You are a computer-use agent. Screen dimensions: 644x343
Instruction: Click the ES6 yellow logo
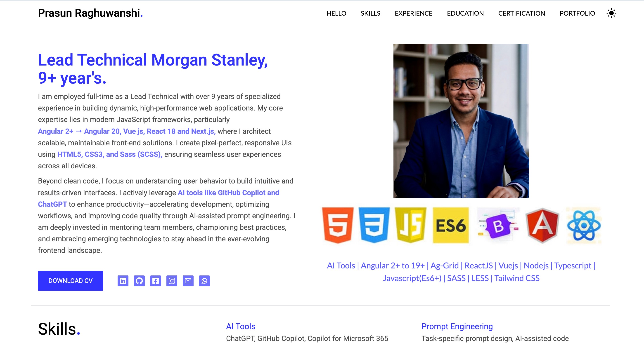(451, 225)
